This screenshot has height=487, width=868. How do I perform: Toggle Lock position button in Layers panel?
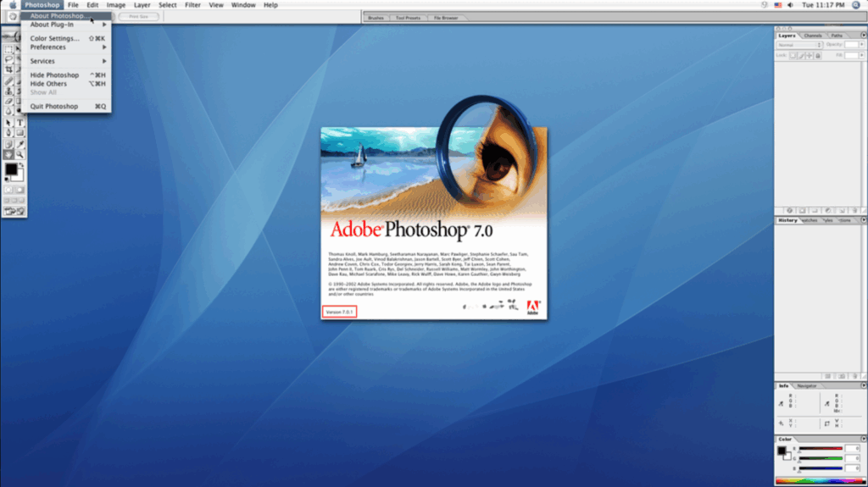point(810,55)
